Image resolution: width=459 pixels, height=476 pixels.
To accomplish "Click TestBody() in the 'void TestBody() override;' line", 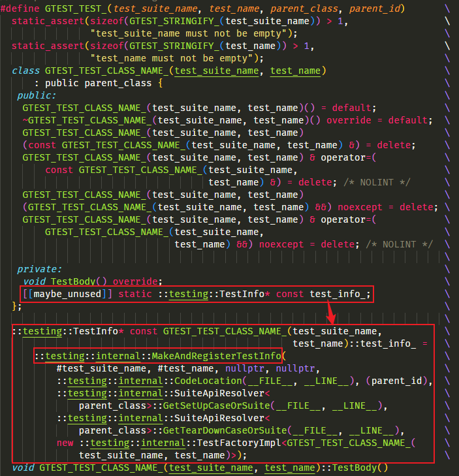I will click(x=78, y=281).
